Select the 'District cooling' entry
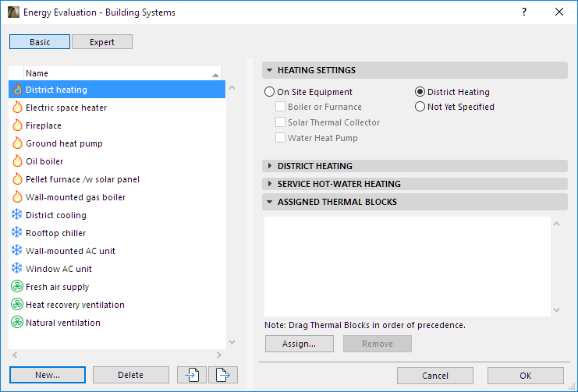 pyautogui.click(x=117, y=215)
